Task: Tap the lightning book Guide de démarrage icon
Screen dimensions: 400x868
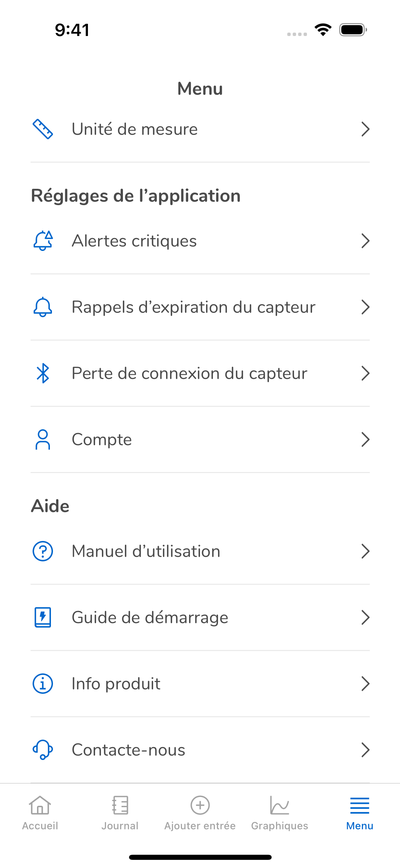Action: [x=43, y=617]
